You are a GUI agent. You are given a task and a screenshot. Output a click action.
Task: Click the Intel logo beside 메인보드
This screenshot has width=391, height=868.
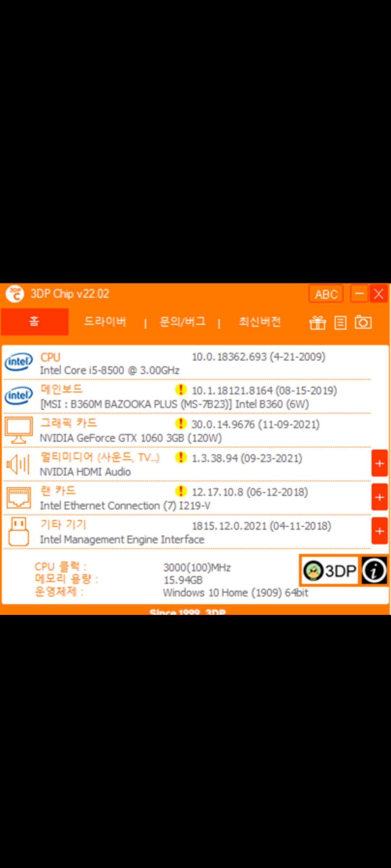click(19, 396)
